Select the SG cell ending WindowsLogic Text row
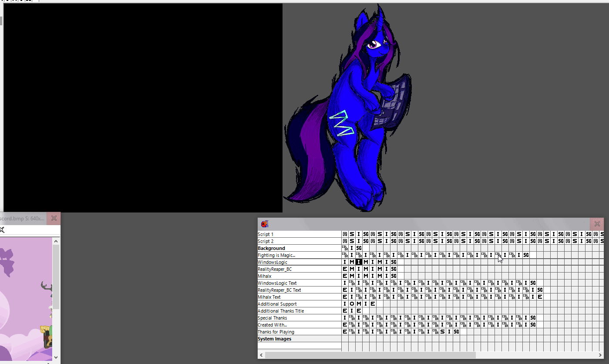Image resolution: width=609 pixels, height=364 pixels. (533, 283)
